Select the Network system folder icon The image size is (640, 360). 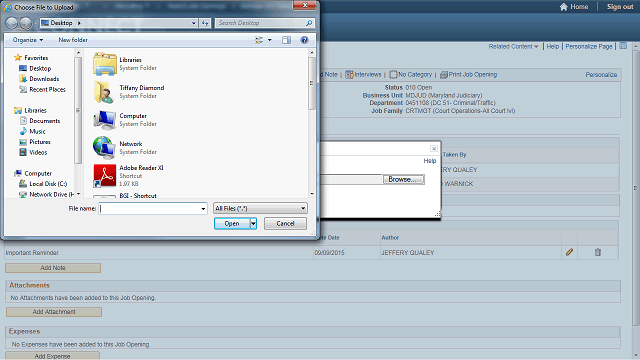click(104, 147)
